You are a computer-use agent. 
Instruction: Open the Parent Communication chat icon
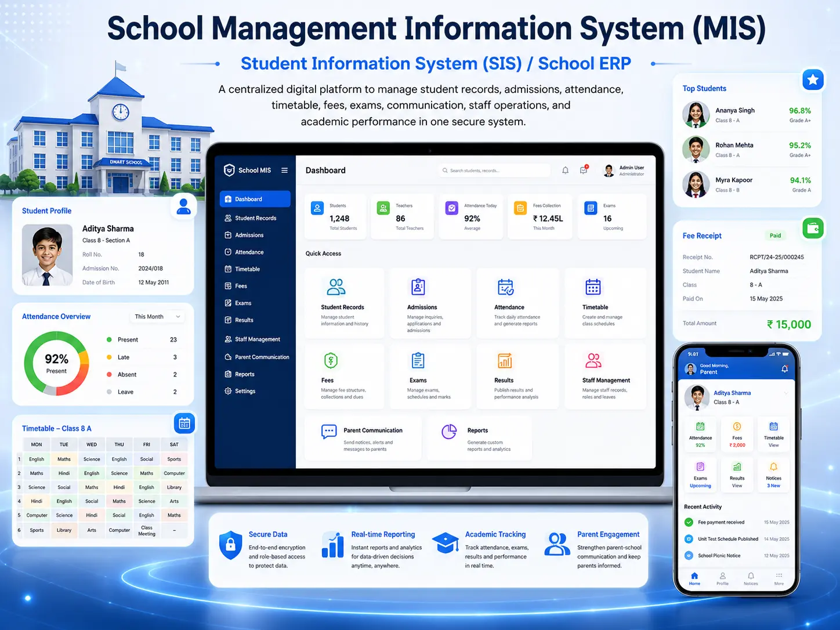coord(329,432)
